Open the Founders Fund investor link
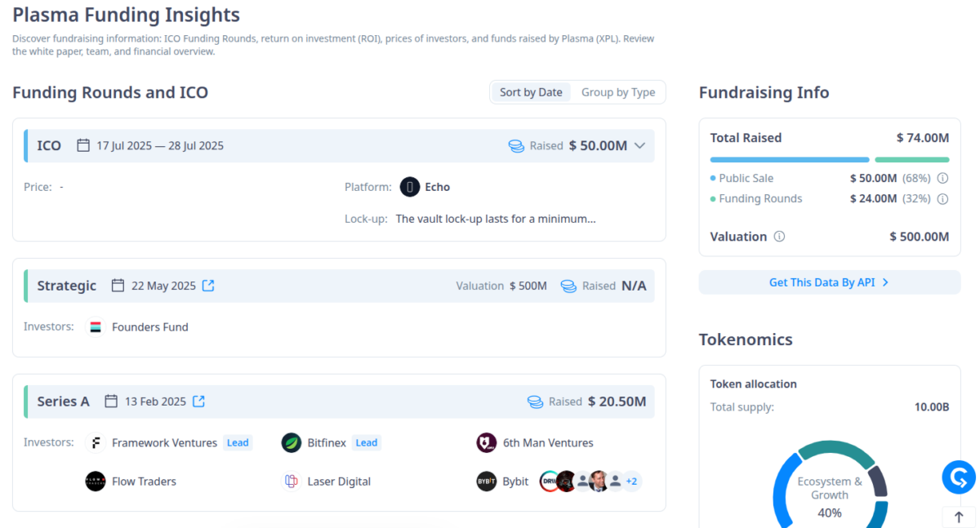Screen dimensions: 980x528 [150, 327]
